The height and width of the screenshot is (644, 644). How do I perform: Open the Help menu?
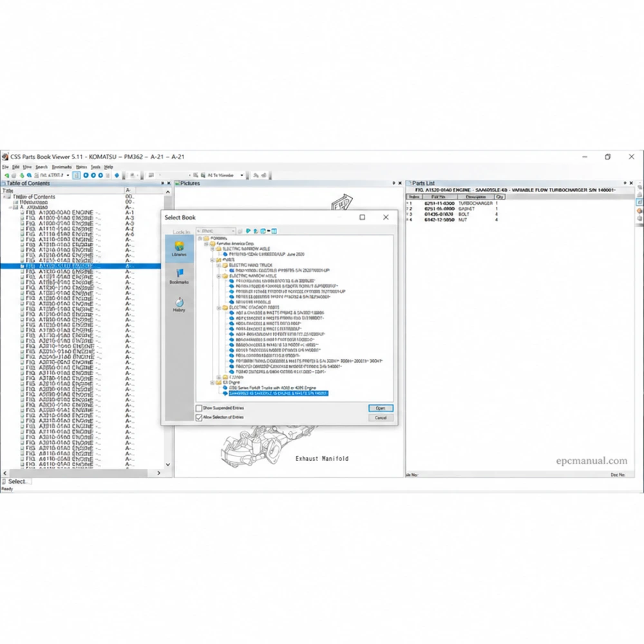[x=108, y=167]
